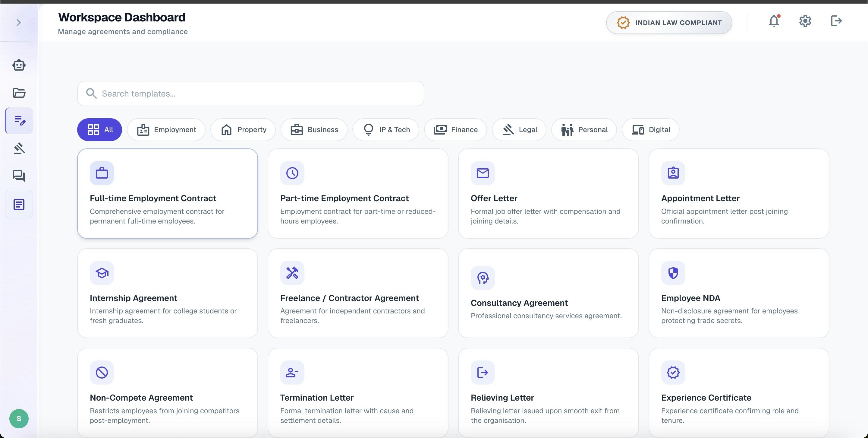The image size is (868, 438).
Task: Click the S user avatar
Action: click(x=19, y=418)
